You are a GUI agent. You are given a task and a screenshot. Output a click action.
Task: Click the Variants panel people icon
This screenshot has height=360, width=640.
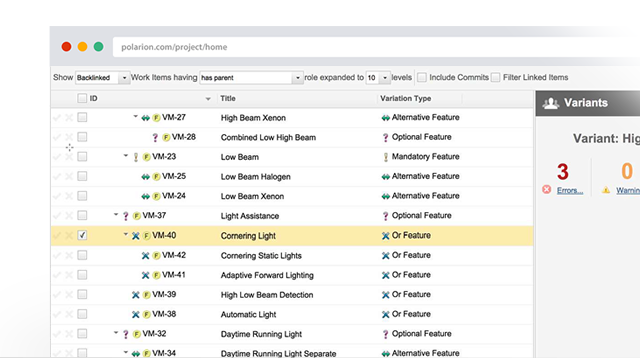(x=551, y=103)
